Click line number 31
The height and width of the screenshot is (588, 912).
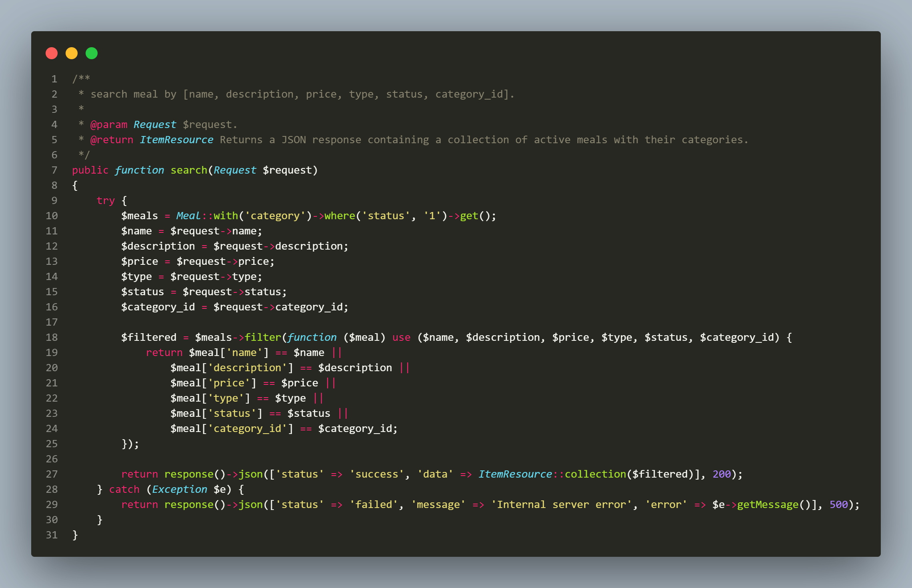point(52,535)
